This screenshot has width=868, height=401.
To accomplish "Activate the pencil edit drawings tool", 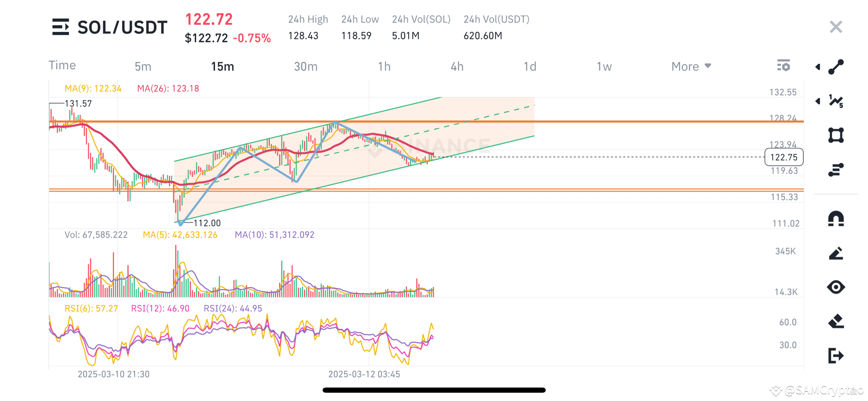I will [836, 253].
